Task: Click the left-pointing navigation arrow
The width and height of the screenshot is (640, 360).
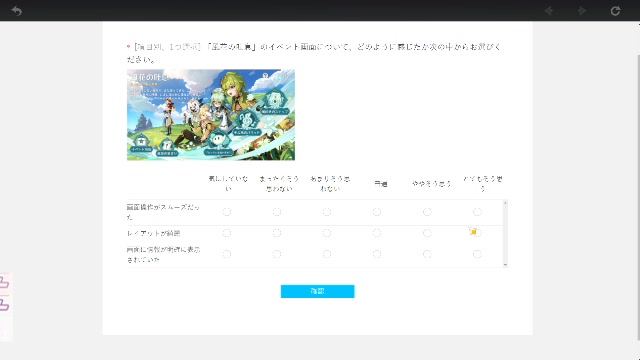Action: [x=549, y=11]
